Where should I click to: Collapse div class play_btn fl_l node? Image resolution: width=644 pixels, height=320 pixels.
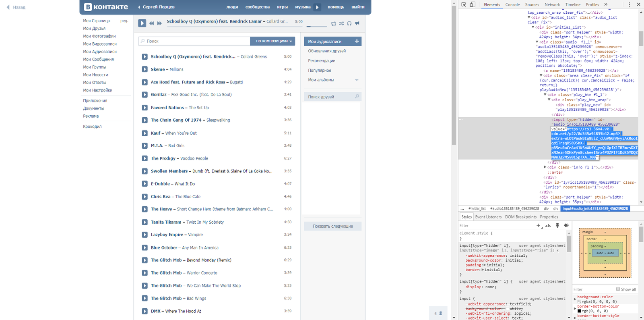pos(545,95)
